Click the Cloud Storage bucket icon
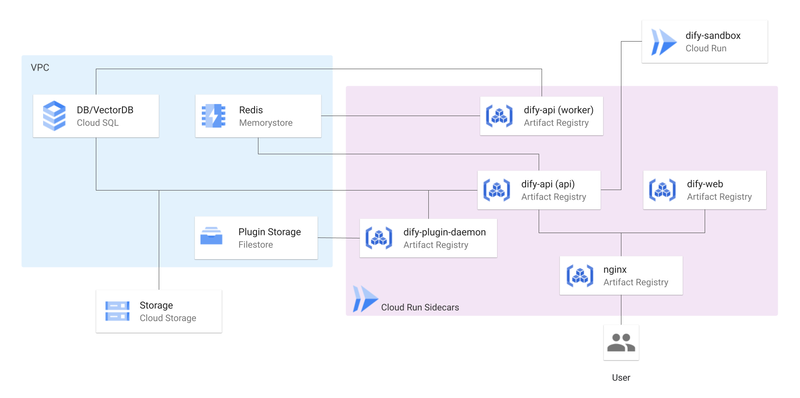800x398 pixels. pyautogui.click(x=117, y=311)
